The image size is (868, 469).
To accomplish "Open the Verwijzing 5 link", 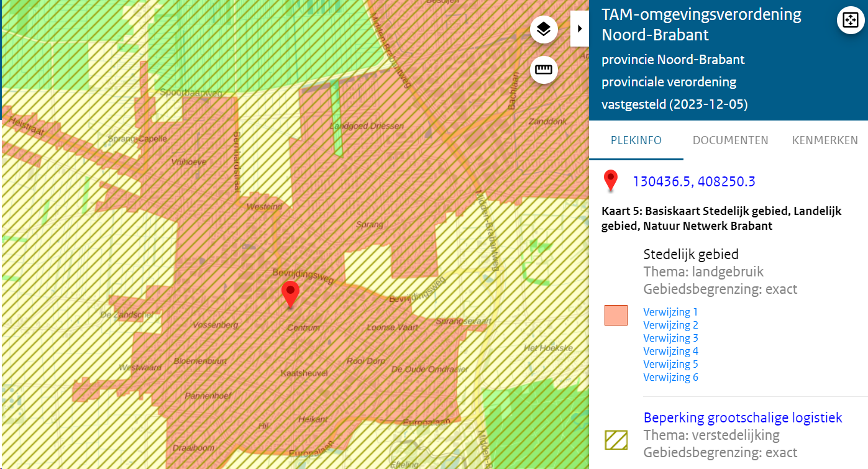I will (x=671, y=364).
